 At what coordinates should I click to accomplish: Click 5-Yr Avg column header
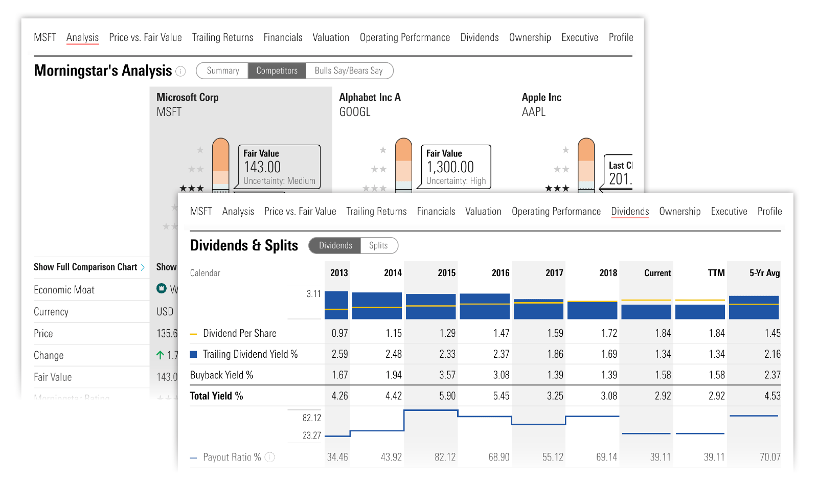[764, 273]
